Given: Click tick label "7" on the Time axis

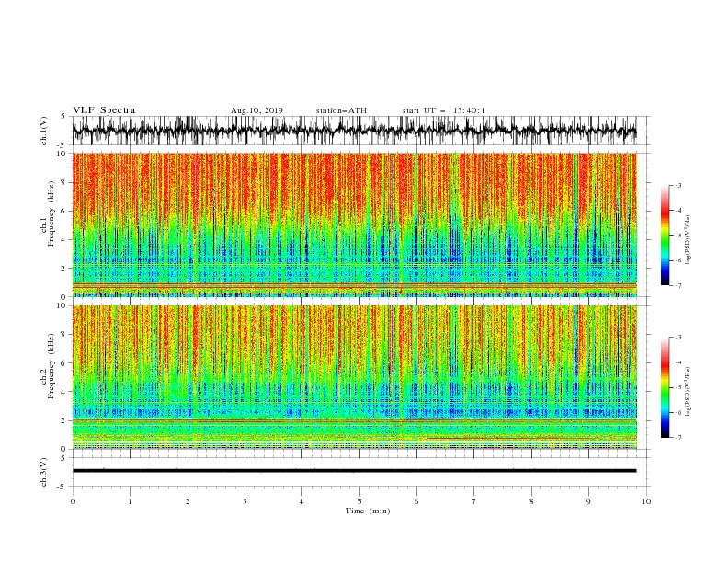Looking at the screenshot, I should coord(474,501).
